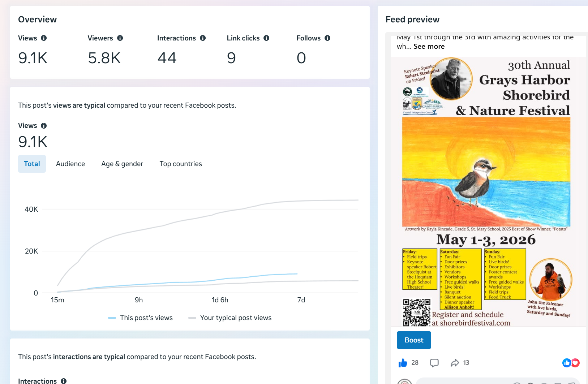Show the Top countries tab

click(x=181, y=164)
